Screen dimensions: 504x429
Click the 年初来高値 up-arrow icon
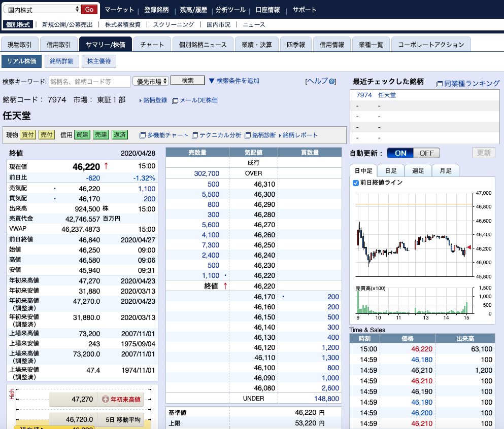pyautogui.click(x=106, y=400)
